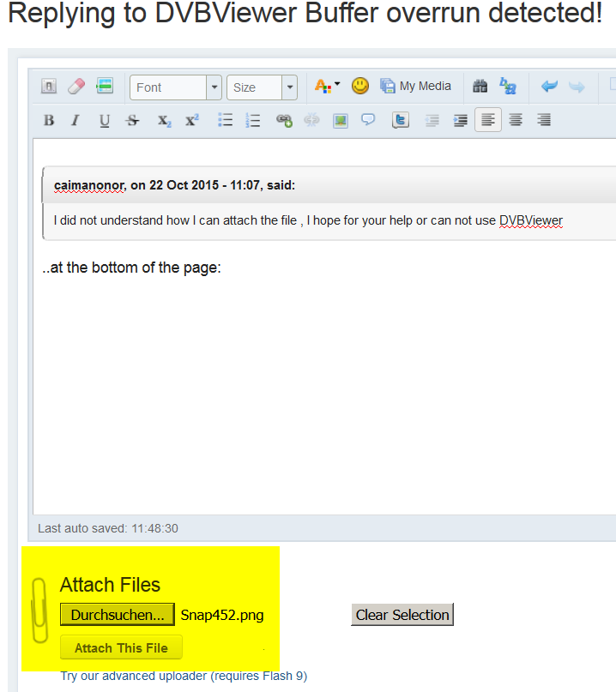The width and height of the screenshot is (616, 692).
Task: Expand the Size dropdown
Action: pos(262,87)
